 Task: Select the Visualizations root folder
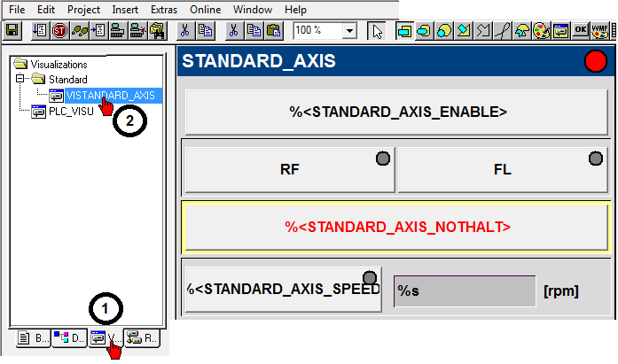59,64
